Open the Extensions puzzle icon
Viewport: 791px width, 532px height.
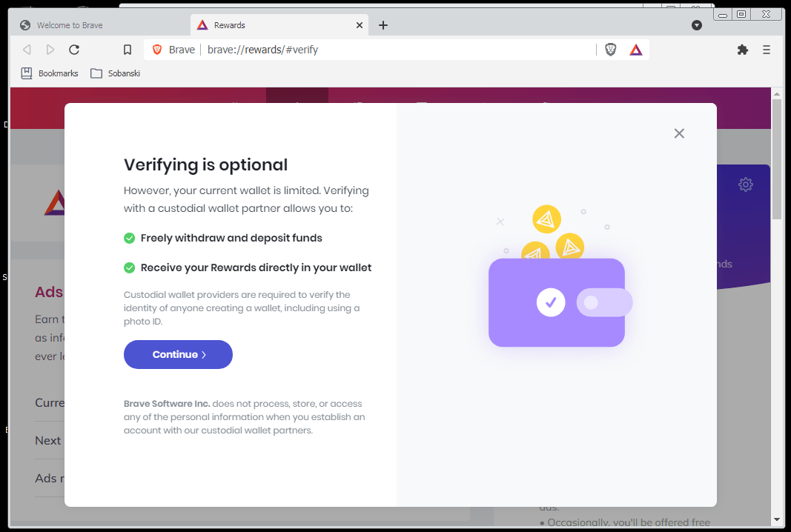tap(743, 50)
